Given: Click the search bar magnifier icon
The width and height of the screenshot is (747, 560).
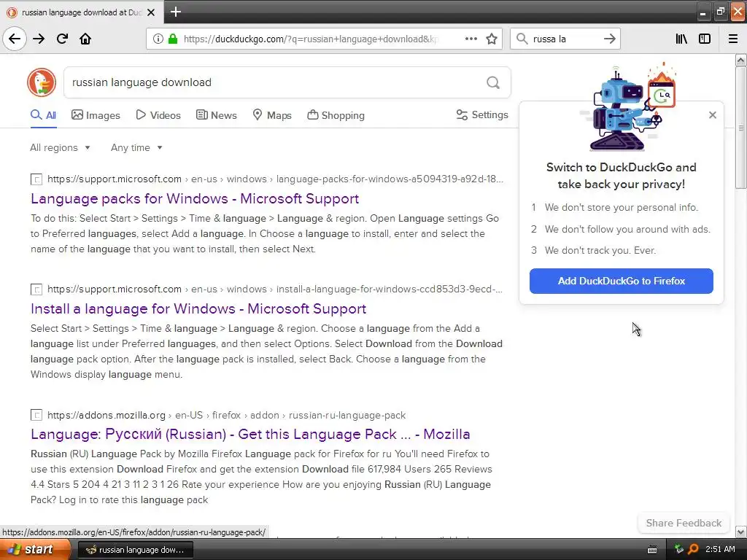Looking at the screenshot, I should click(522, 39).
